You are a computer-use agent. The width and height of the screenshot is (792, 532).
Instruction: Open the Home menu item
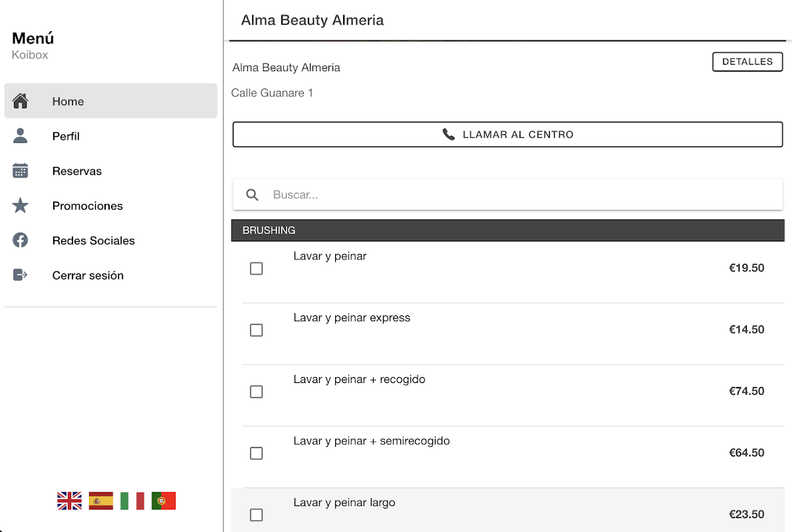point(110,101)
